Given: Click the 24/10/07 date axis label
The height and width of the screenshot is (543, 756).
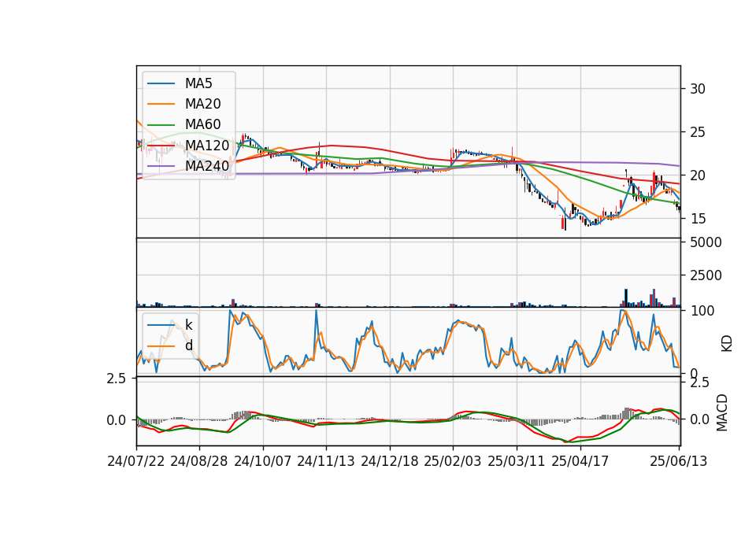Looking at the screenshot, I should click(263, 461).
